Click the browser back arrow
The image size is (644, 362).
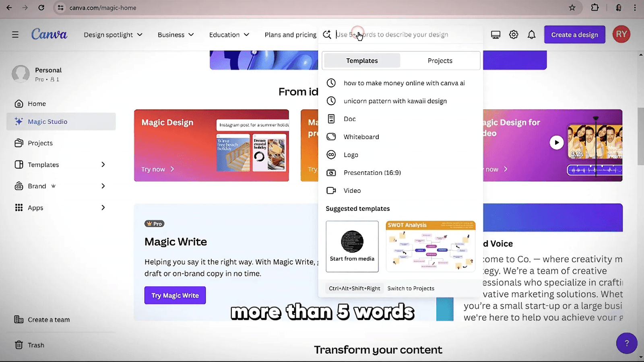tap(9, 8)
